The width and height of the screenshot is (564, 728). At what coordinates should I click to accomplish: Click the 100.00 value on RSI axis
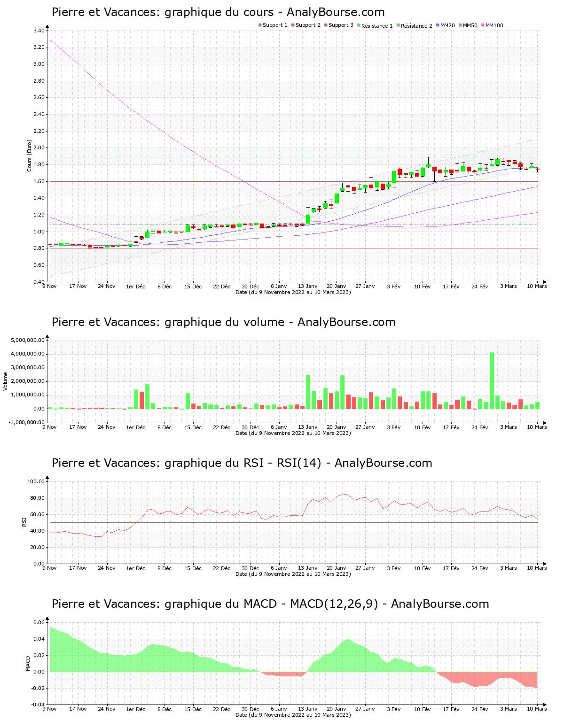click(x=36, y=481)
